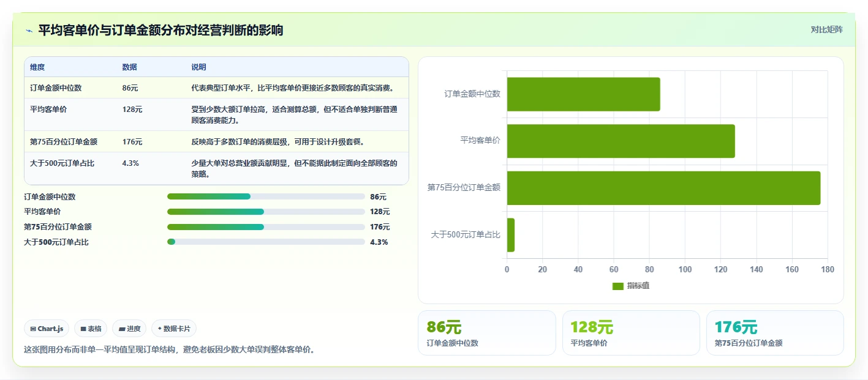Click the x-axis tick label 180
Image resolution: width=868 pixels, height=380 pixels.
(828, 270)
